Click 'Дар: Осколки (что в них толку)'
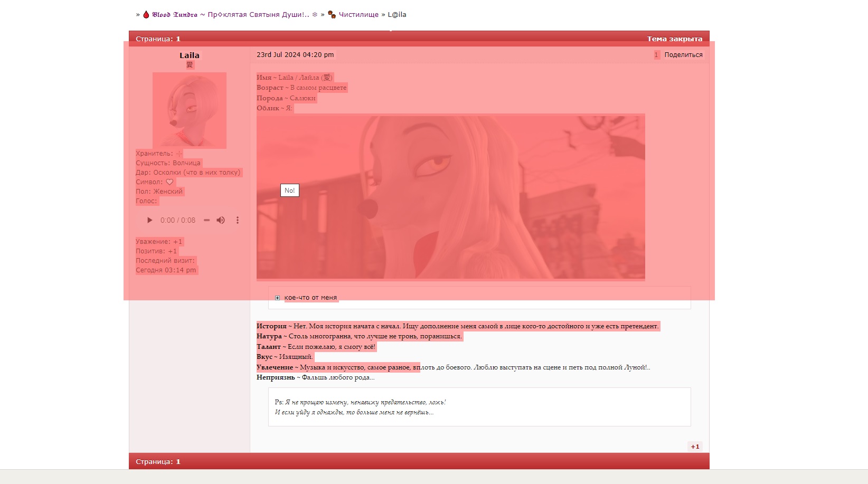 tap(188, 173)
